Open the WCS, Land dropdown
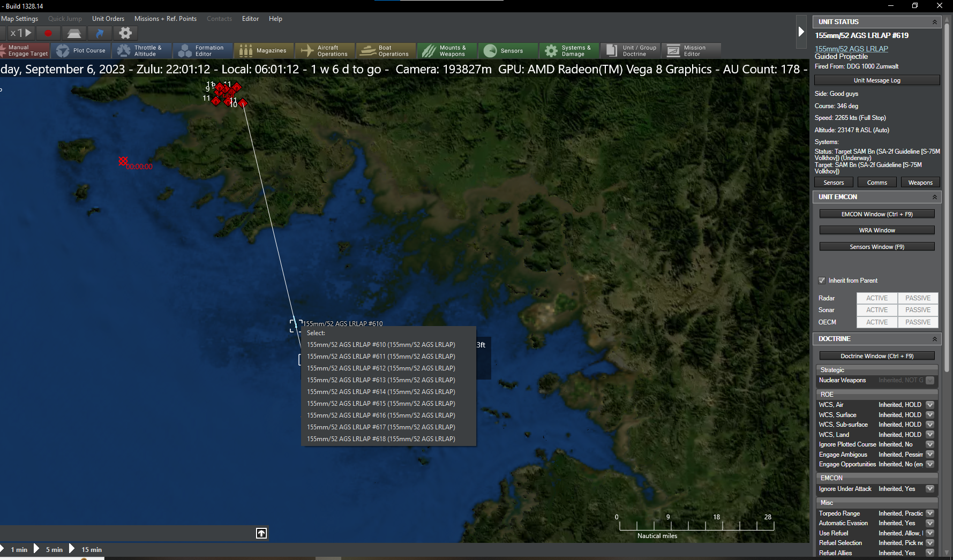This screenshot has width=953, height=560. coord(930,435)
